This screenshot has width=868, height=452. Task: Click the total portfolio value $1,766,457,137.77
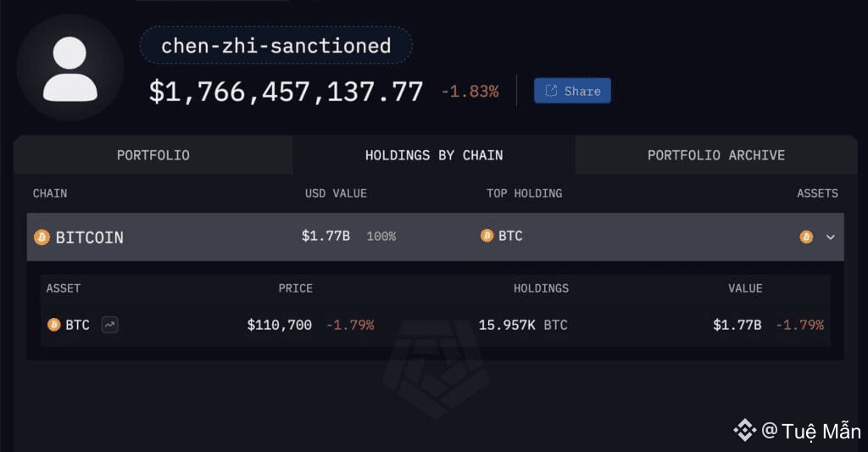click(x=287, y=92)
